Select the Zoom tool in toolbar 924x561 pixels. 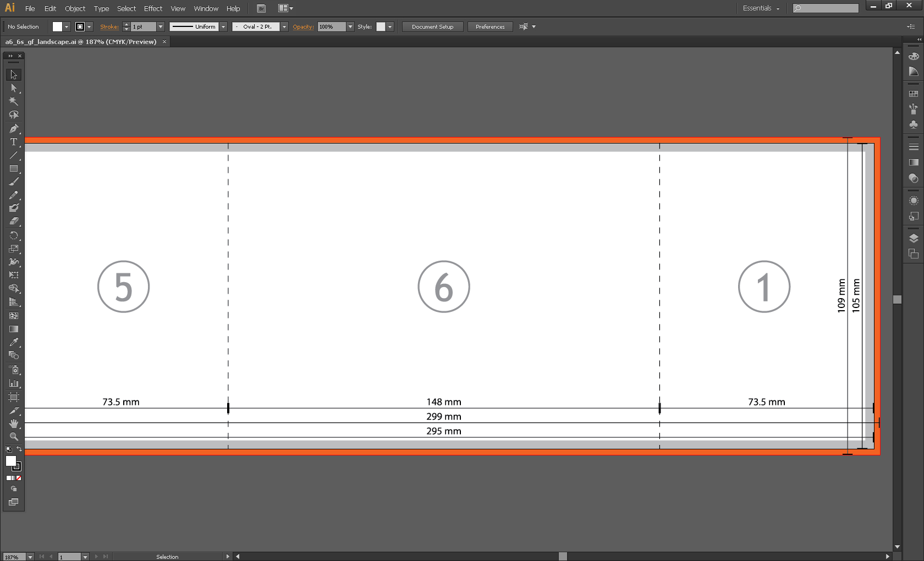pyautogui.click(x=14, y=437)
